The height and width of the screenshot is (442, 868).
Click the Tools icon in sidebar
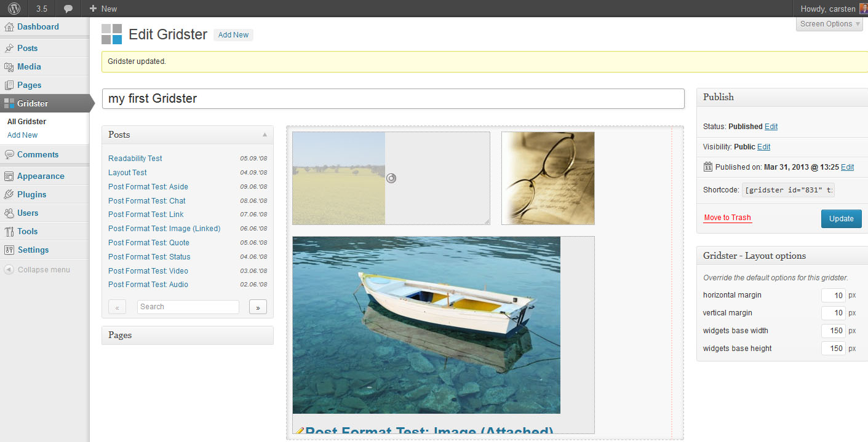9,231
